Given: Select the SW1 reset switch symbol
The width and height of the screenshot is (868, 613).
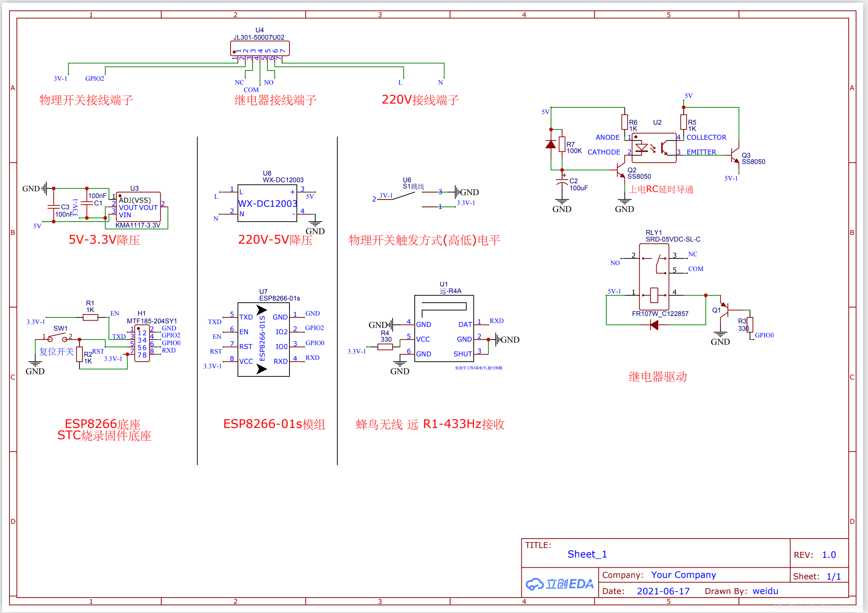Looking at the screenshot, I should [58, 337].
